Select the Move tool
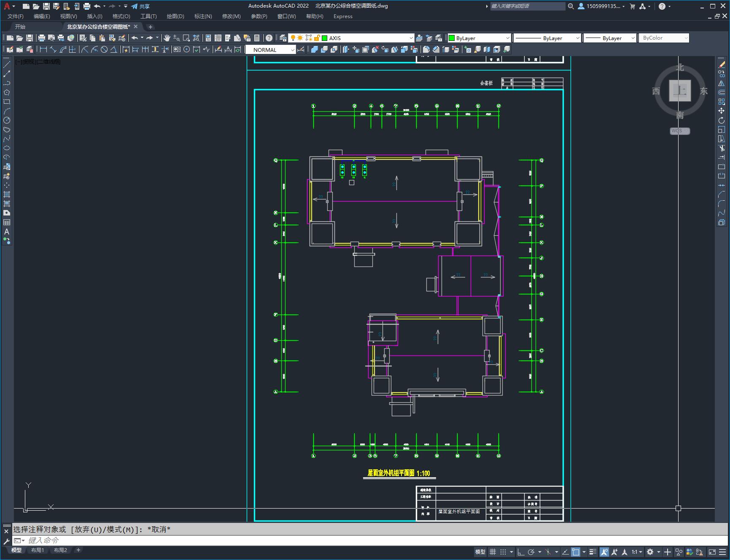This screenshot has width=730, height=560. pos(722,111)
